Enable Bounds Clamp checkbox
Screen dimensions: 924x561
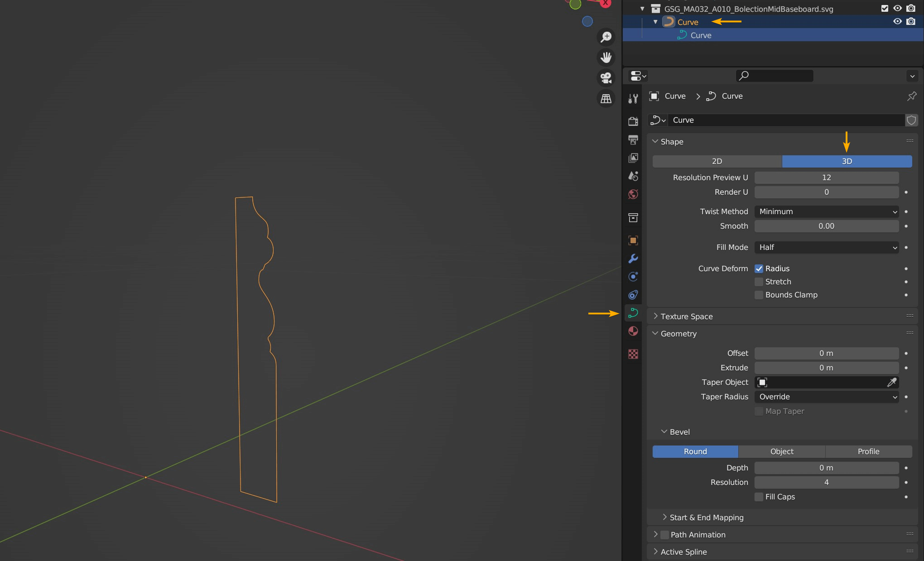click(x=759, y=295)
